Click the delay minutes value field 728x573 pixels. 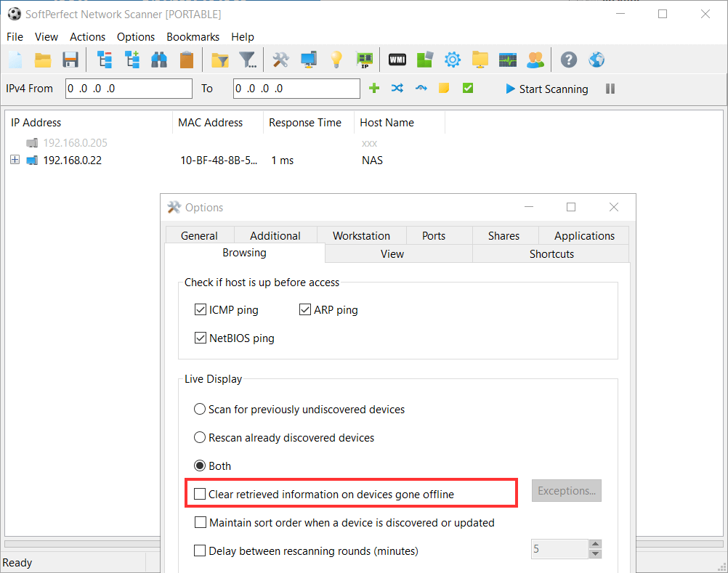[x=559, y=549]
